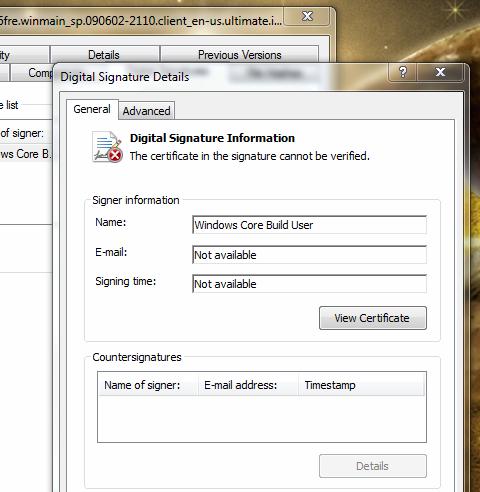The height and width of the screenshot is (492, 480).
Task: Click the disabled Details button under Countersignatures
Action: pyautogui.click(x=373, y=466)
